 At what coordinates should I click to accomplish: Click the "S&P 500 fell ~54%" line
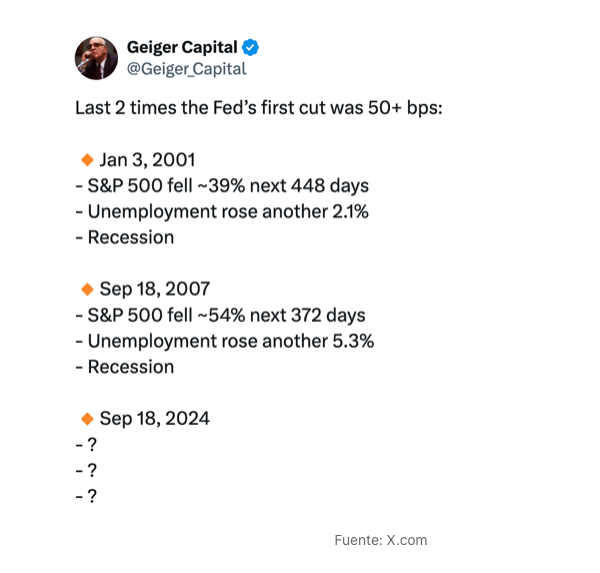[x=220, y=315]
